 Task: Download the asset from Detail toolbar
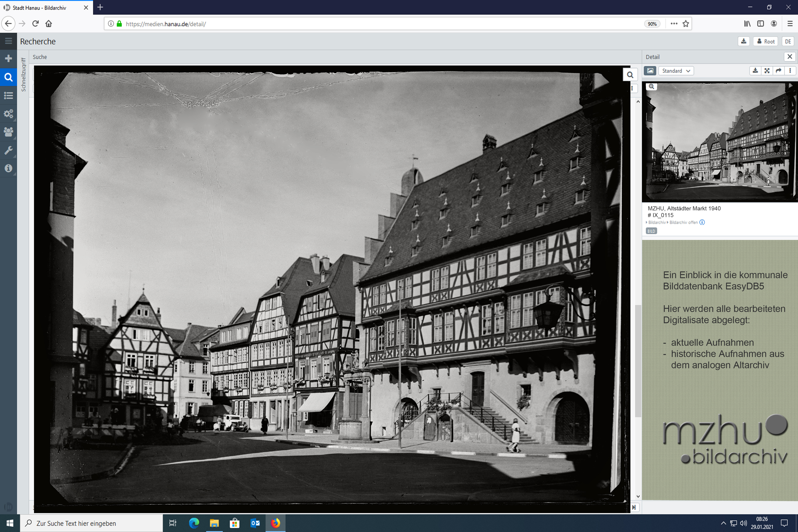[x=755, y=70]
